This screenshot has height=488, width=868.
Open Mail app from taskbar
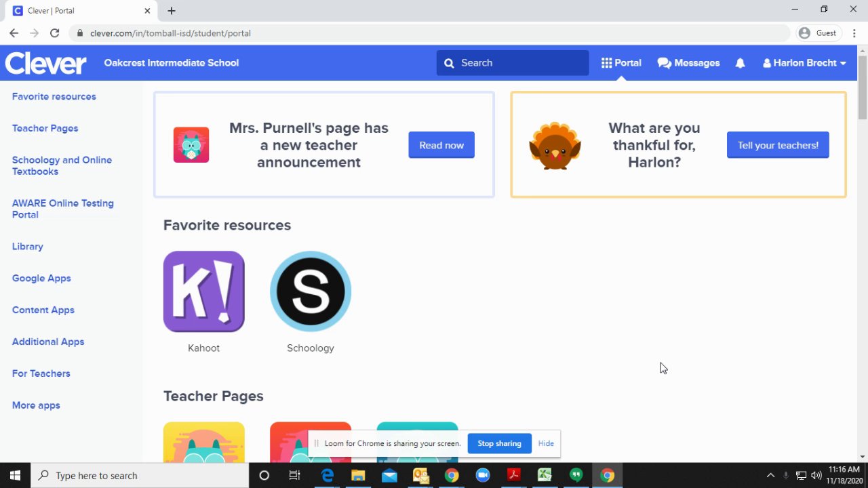[x=389, y=475]
